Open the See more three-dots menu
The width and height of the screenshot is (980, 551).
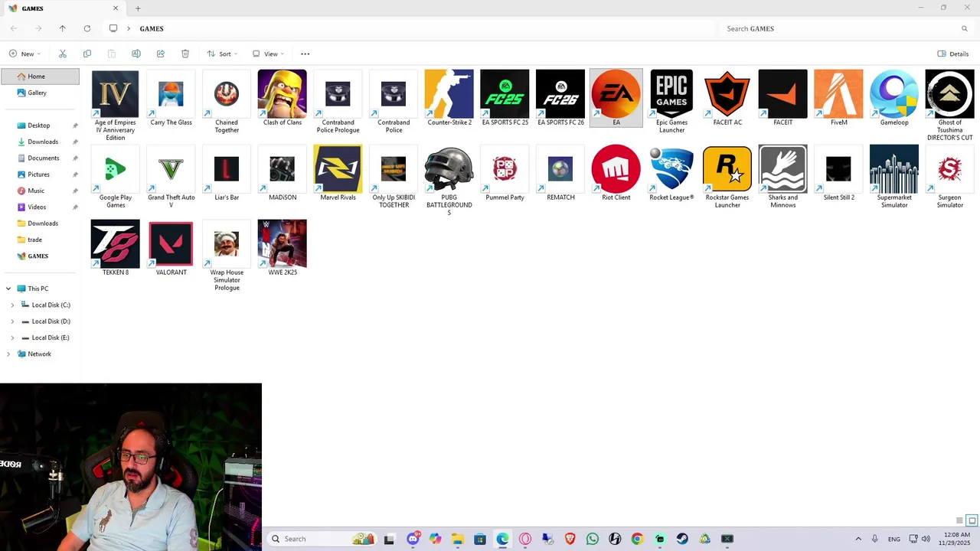pos(305,54)
